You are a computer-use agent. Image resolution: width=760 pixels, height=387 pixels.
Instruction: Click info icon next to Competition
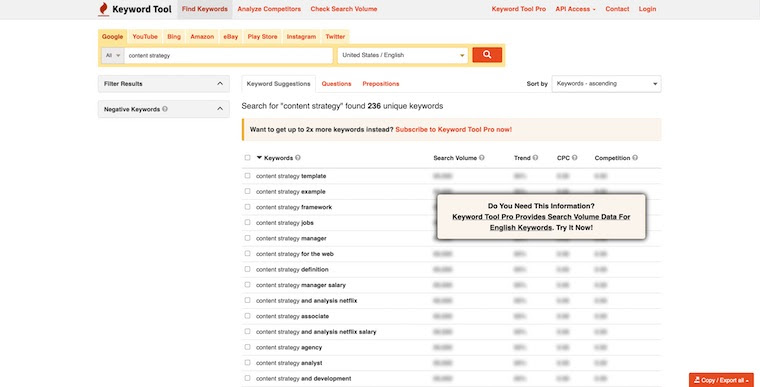[635, 158]
